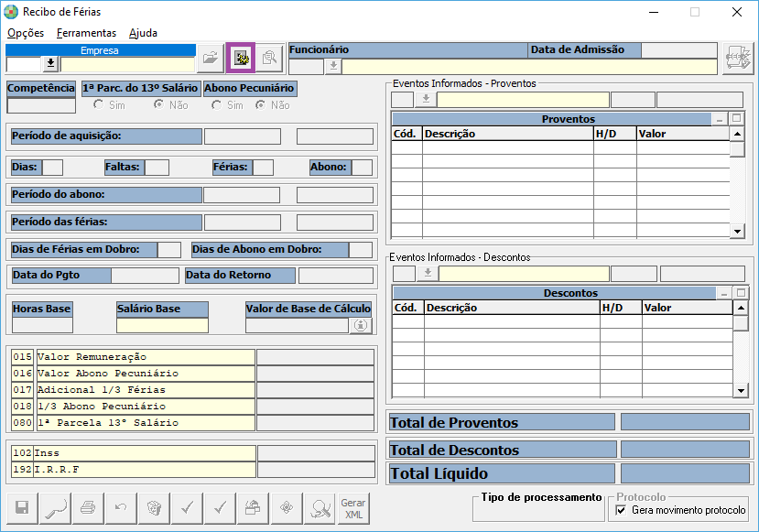Open the Ajuda menu
The height and width of the screenshot is (532, 759).
[143, 33]
